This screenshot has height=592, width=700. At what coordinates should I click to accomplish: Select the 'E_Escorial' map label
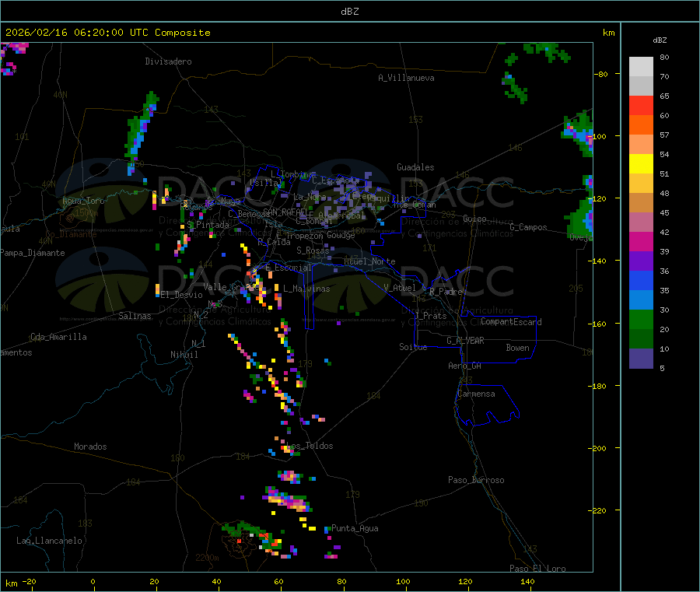288,268
